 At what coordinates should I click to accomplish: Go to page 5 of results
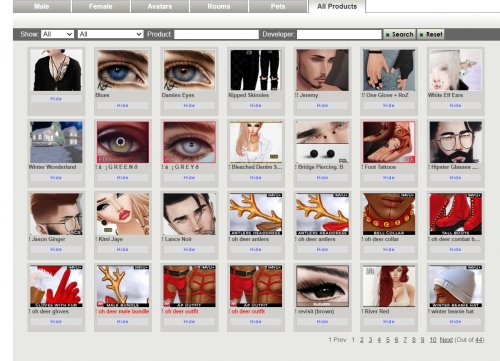[388, 340]
